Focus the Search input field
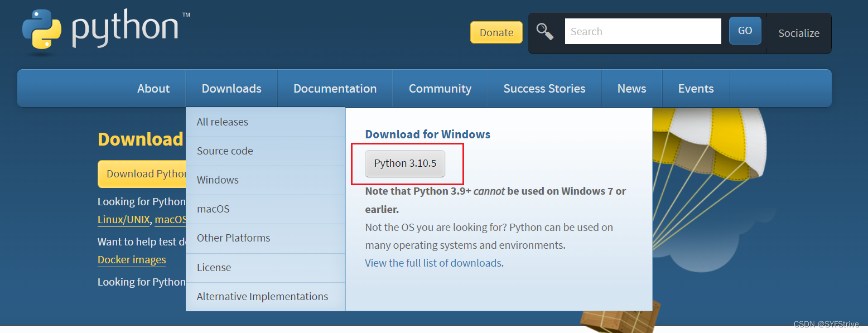 tap(643, 31)
